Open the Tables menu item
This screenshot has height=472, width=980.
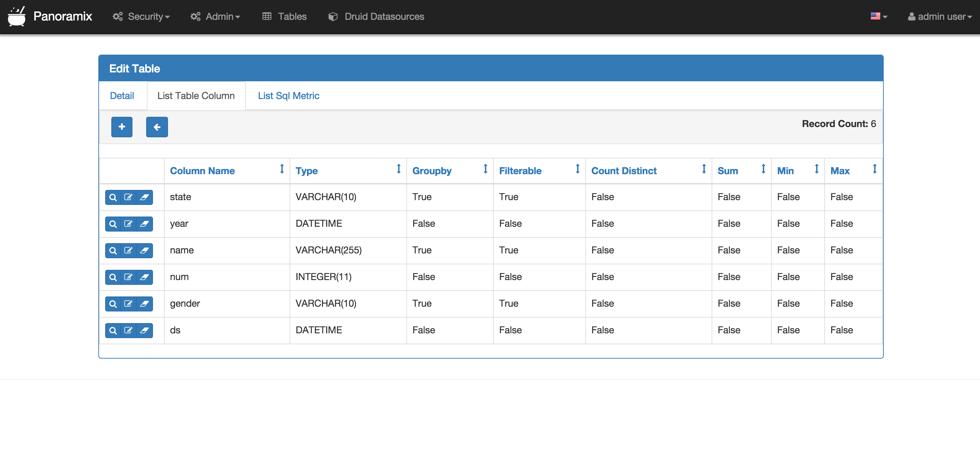coord(284,16)
